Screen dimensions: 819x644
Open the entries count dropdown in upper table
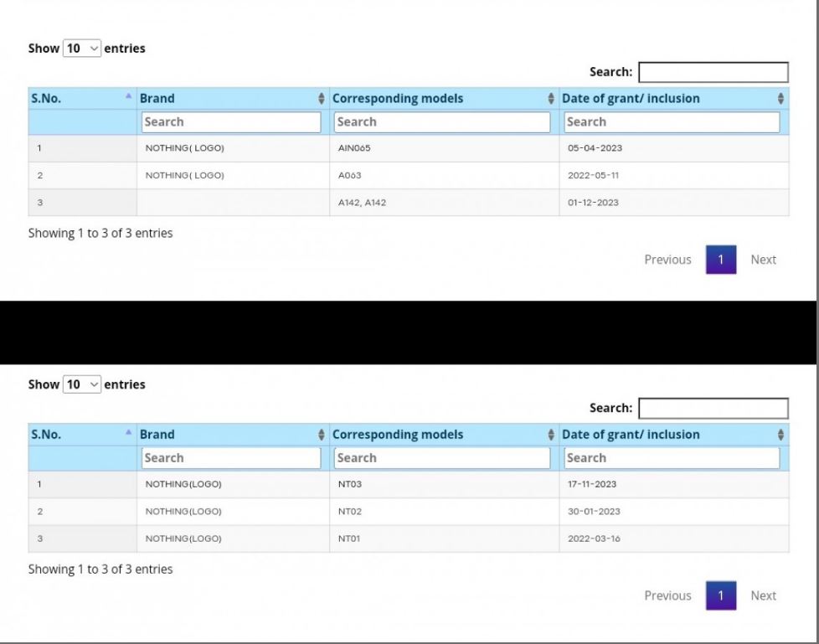[x=81, y=48]
